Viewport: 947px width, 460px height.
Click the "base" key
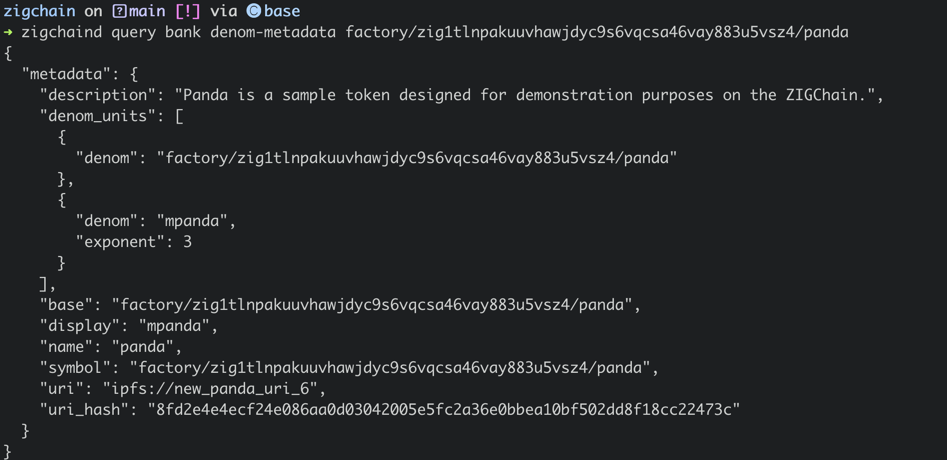(x=69, y=304)
